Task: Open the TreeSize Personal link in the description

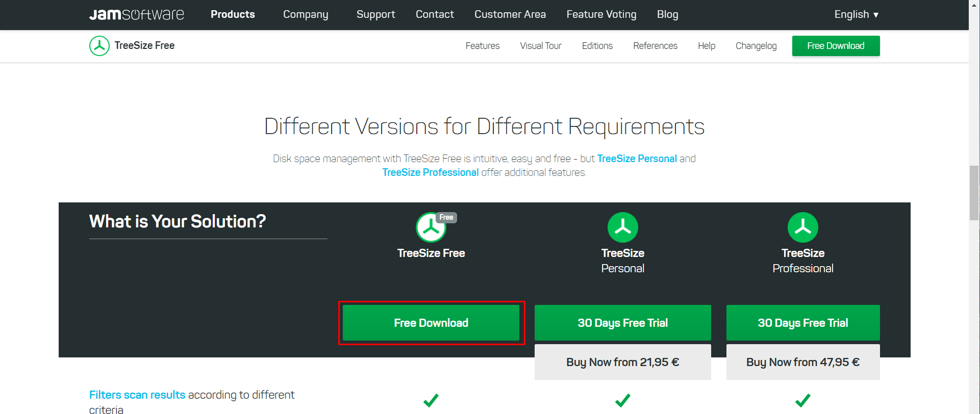Action: coord(637,159)
